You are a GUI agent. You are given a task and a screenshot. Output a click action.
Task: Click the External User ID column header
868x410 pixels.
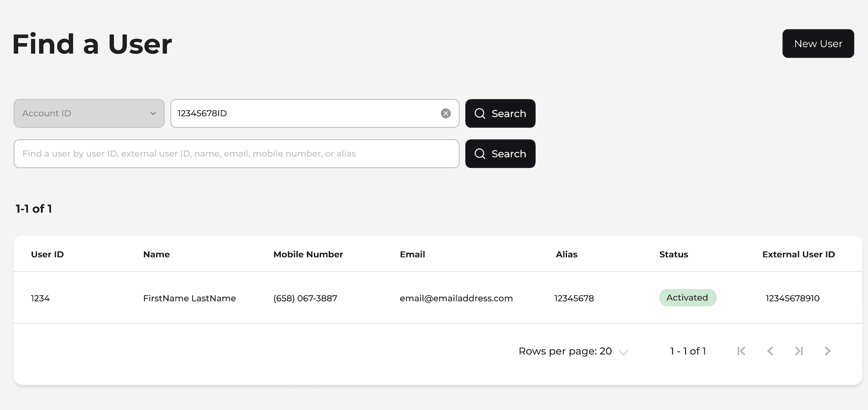[799, 254]
